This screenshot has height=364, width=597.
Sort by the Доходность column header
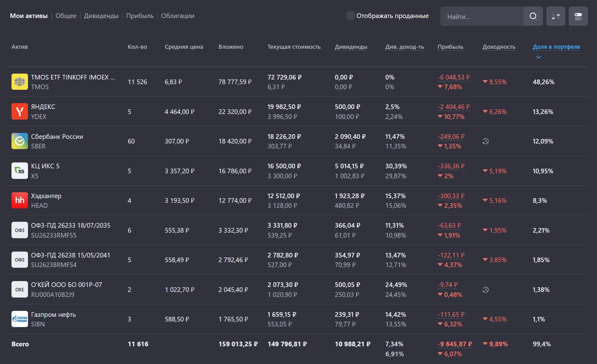coord(499,47)
